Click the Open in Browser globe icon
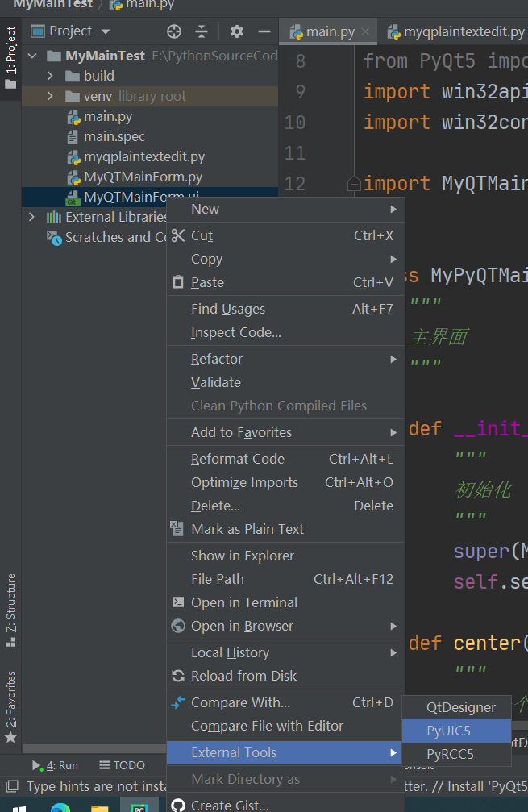This screenshot has height=812, width=528. [x=177, y=626]
